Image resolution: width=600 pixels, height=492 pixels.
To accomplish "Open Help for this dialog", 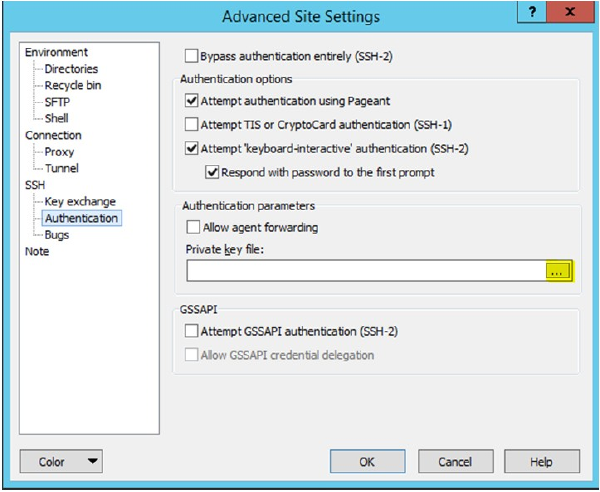I will (542, 461).
